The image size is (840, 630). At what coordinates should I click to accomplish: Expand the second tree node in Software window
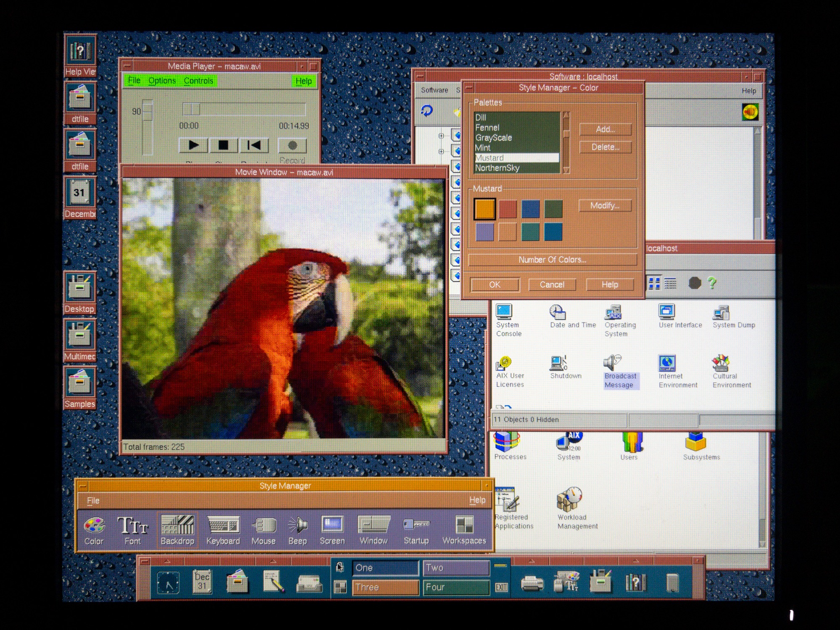[441, 151]
